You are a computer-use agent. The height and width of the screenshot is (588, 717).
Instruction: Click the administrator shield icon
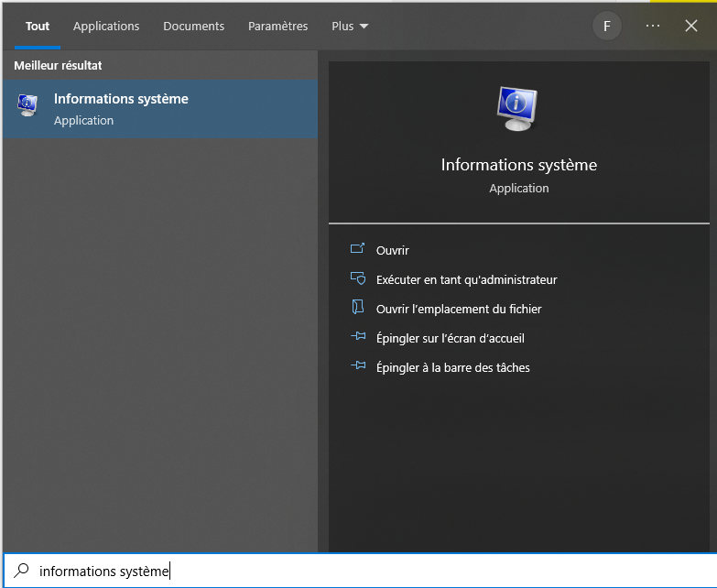tap(358, 279)
